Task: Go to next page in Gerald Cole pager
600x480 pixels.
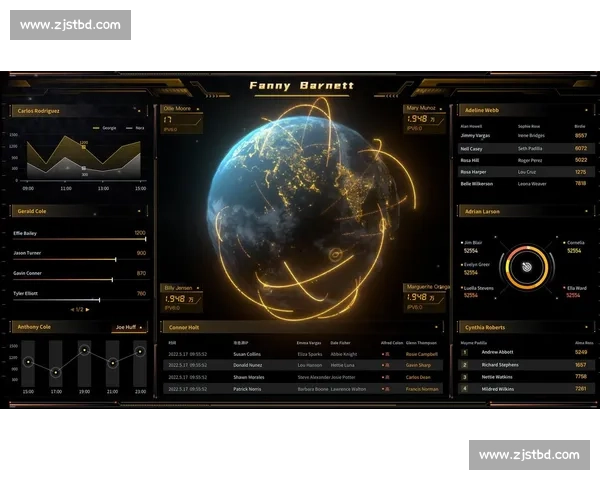Action: tap(88, 309)
